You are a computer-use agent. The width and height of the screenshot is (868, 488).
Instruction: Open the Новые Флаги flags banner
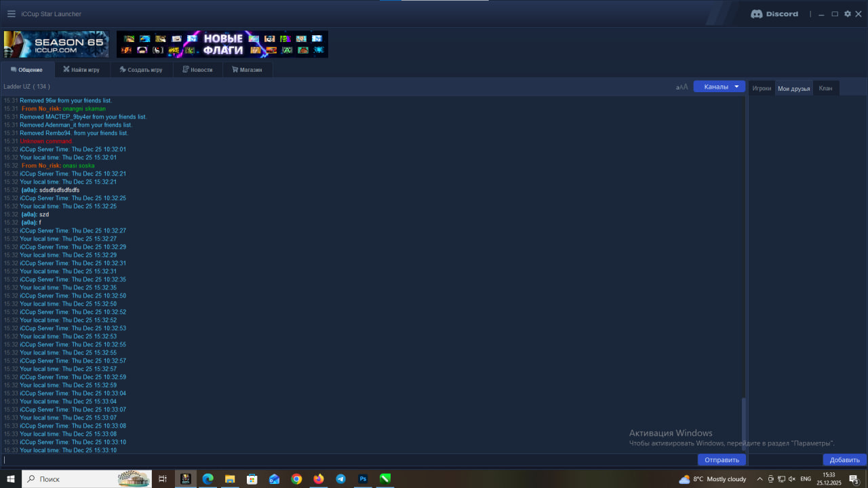[x=222, y=44]
